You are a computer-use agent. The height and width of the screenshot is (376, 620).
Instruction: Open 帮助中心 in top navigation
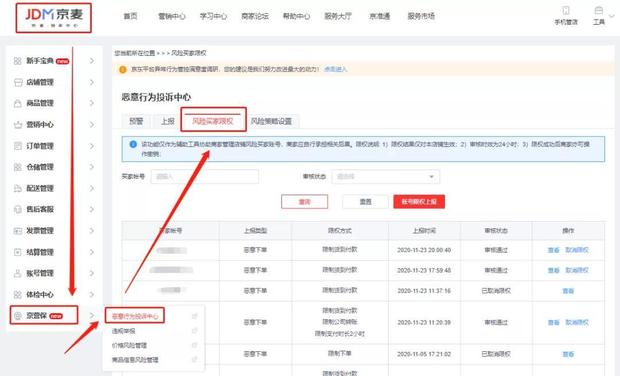point(297,16)
